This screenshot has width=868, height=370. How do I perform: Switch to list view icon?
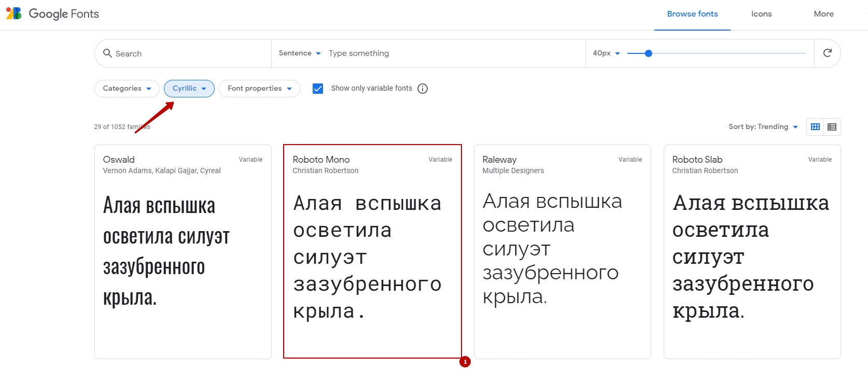(x=832, y=127)
